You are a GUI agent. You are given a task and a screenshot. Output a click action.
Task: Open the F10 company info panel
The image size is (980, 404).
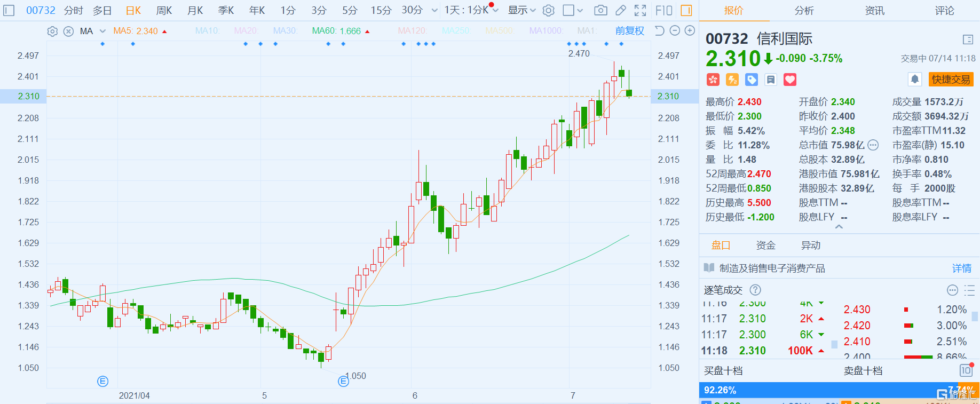click(663, 10)
